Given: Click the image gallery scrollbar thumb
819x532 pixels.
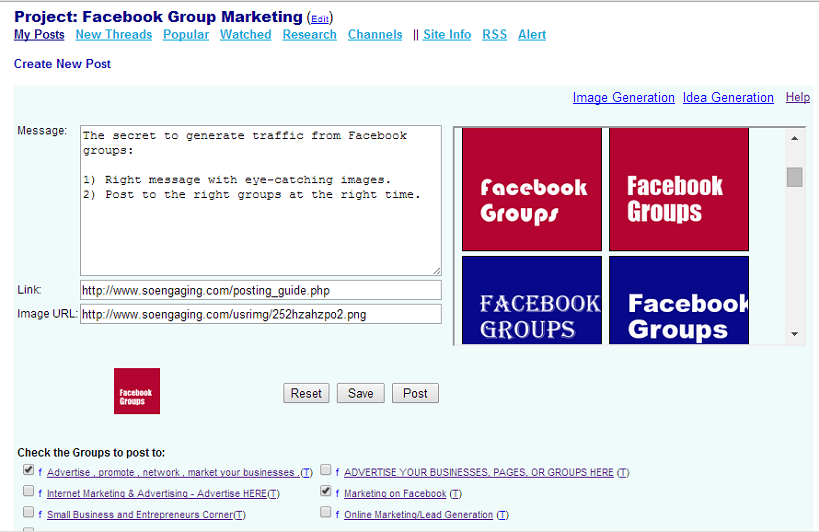Looking at the screenshot, I should pos(794,176).
